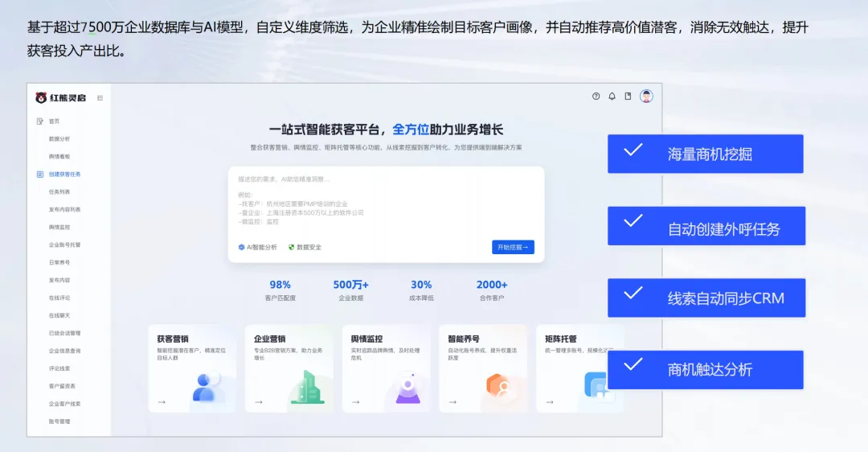The image size is (868, 452).
Task: Open 数据分析 in the sidebar
Action: click(x=59, y=139)
